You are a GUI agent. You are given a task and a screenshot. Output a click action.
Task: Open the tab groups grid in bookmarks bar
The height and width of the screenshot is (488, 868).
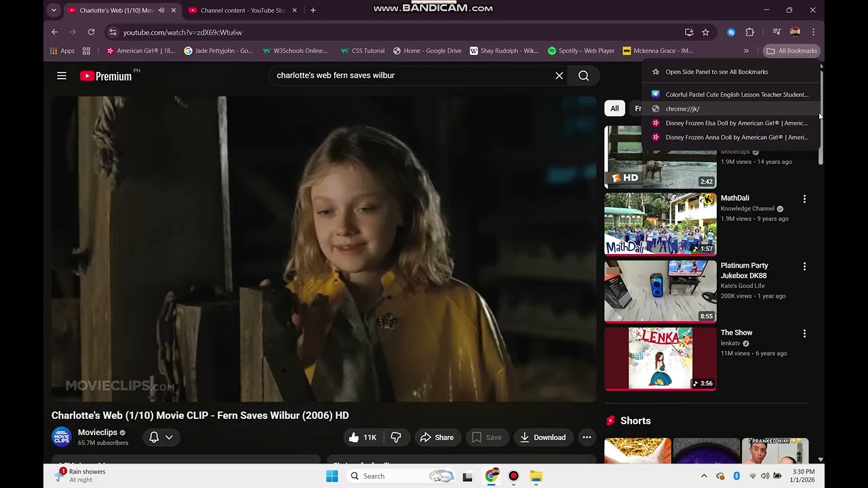86,51
